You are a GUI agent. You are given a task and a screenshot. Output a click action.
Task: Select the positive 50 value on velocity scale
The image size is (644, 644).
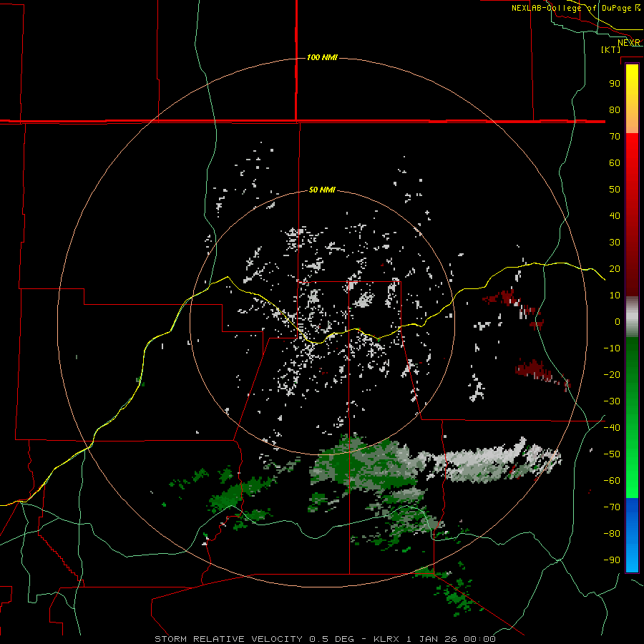click(x=615, y=190)
